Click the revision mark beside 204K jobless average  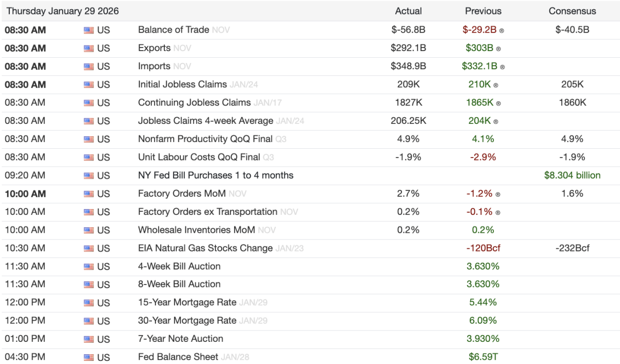tap(496, 122)
